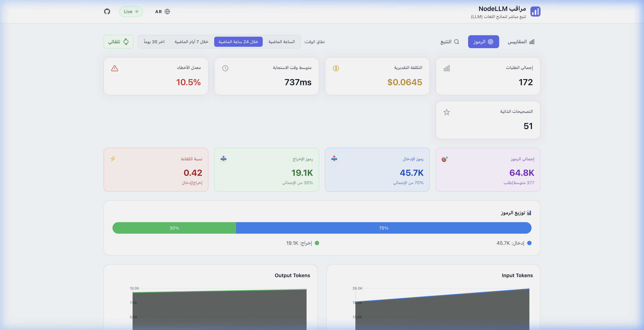Click the error rate warning triangle icon
Screen dimensions: 644x330
click(x=114, y=68)
